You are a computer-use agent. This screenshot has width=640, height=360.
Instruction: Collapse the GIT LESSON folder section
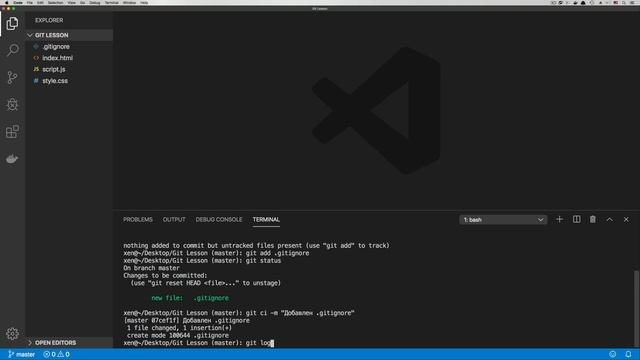pyautogui.click(x=69, y=35)
